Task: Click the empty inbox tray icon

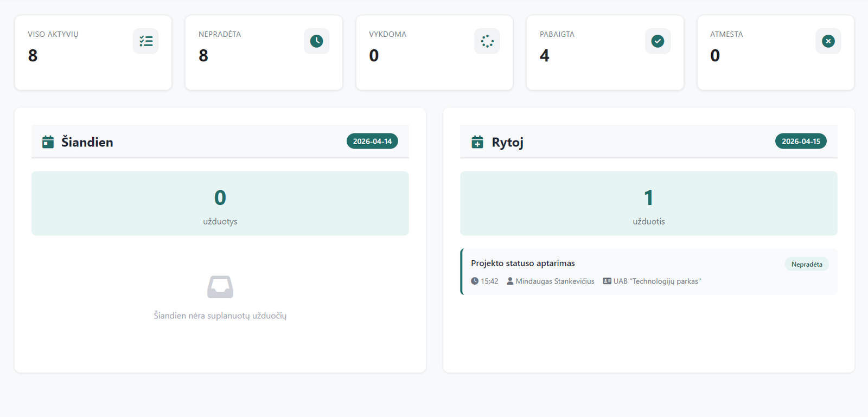Action: 220,287
